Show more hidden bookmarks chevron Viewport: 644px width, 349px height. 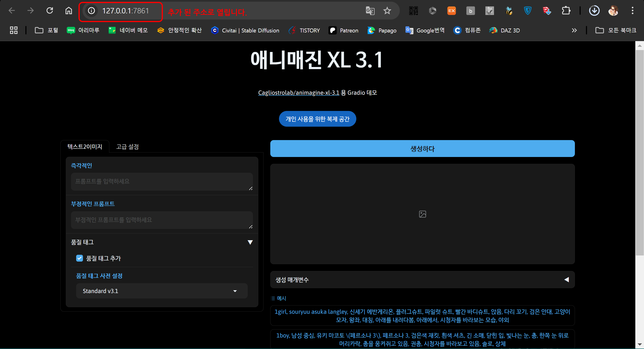coord(574,30)
